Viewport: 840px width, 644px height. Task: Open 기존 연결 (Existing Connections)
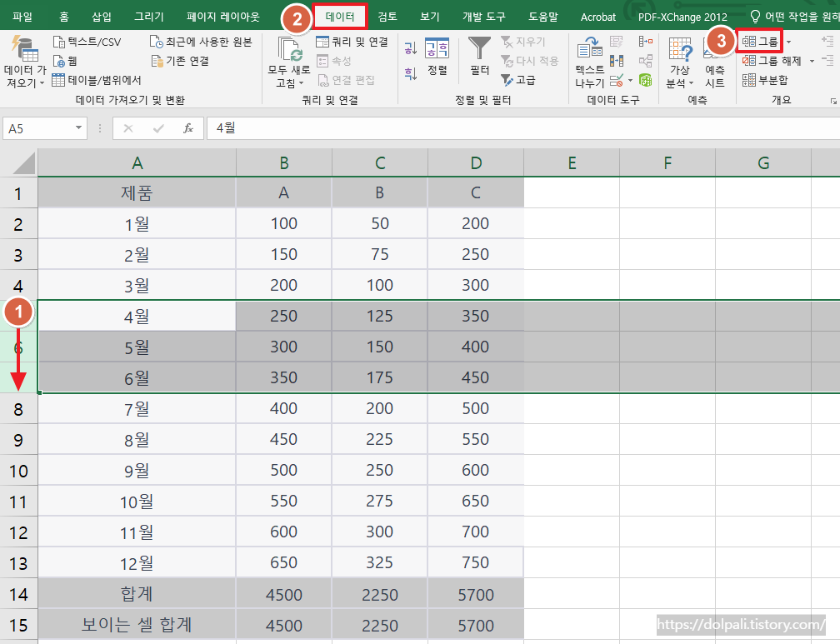coord(180,61)
